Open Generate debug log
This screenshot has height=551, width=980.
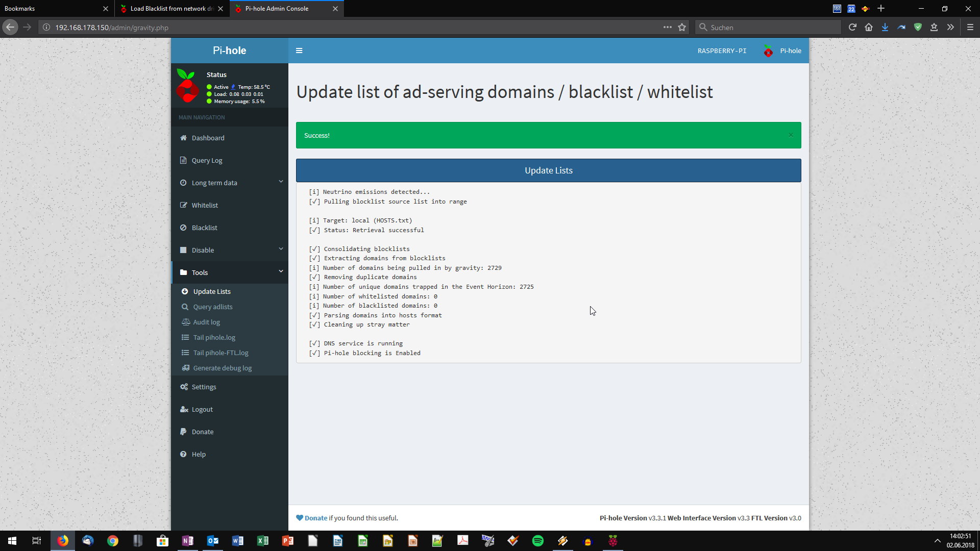click(x=222, y=368)
